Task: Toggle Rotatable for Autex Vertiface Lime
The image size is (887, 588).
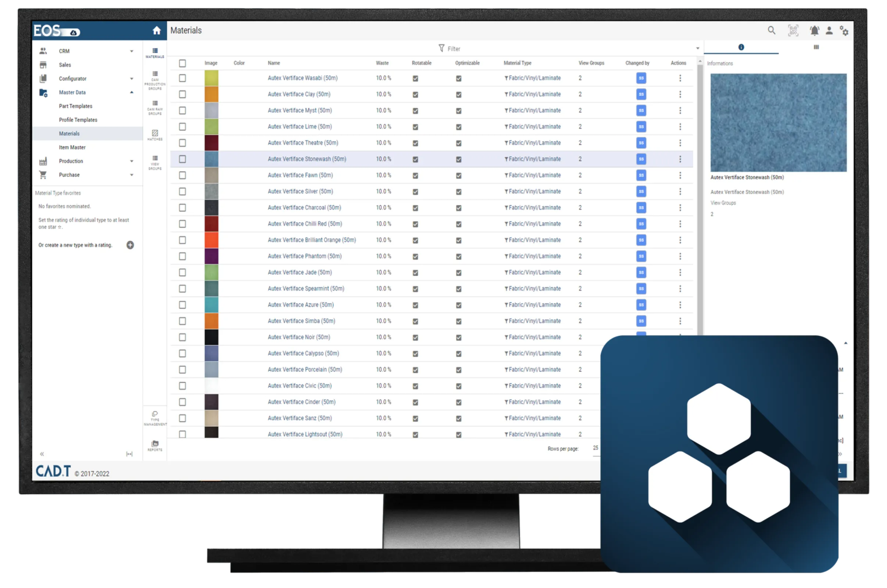Action: [415, 127]
